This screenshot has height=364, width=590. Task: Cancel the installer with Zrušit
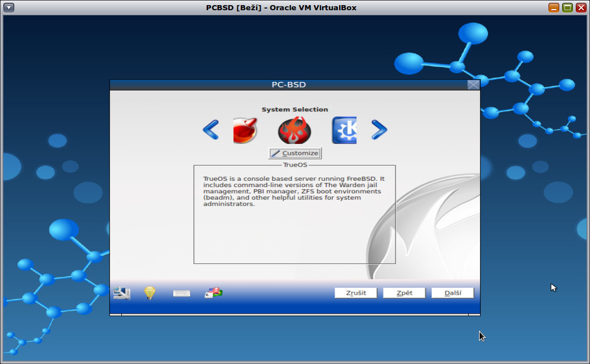coord(355,292)
